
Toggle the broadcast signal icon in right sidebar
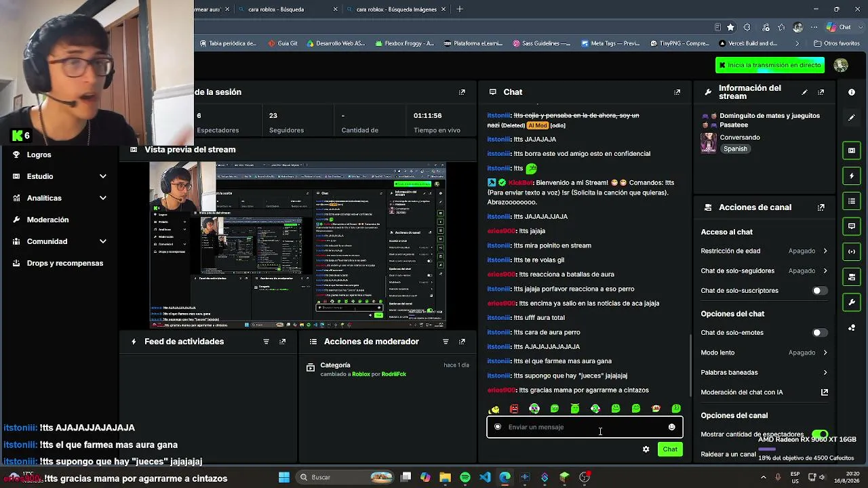(852, 251)
